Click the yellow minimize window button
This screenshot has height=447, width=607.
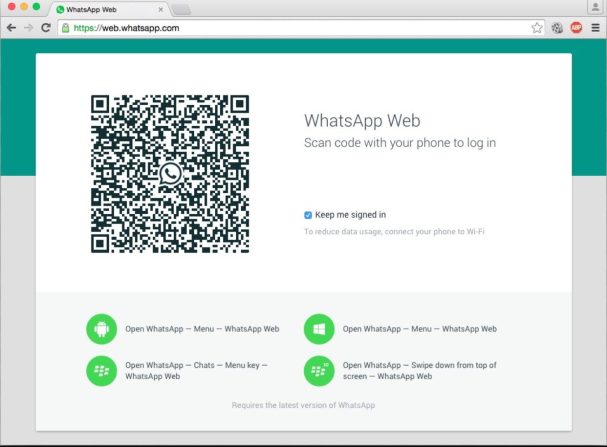tap(24, 7)
